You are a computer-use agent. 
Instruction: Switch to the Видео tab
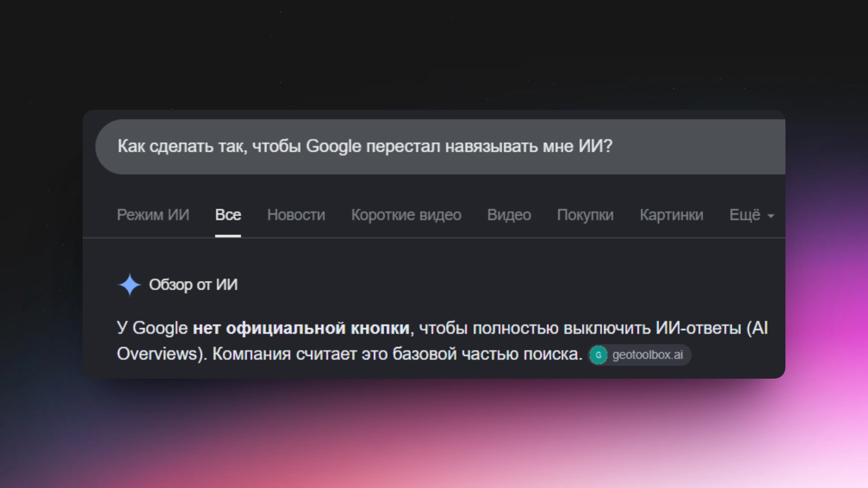click(509, 215)
